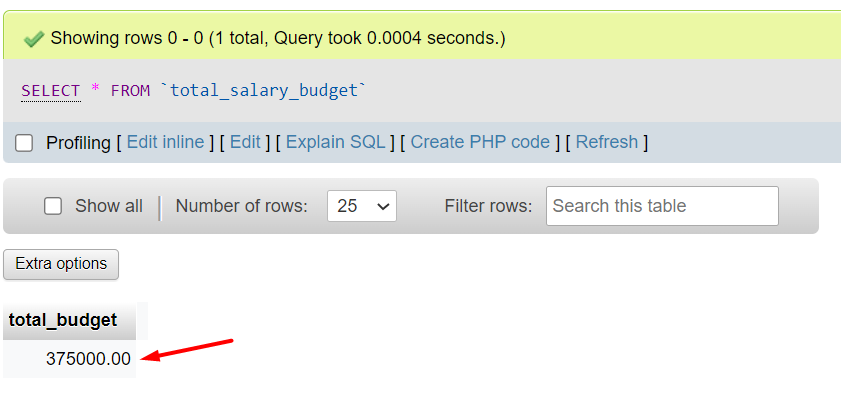Click the Showing rows 0 - 0 message
The width and height of the screenshot is (841, 396).
(x=278, y=38)
